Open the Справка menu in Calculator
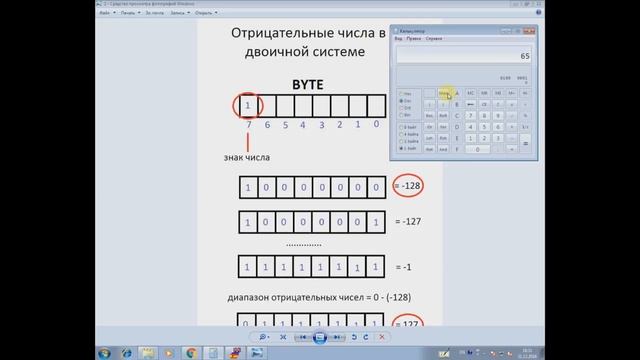640x360 pixels. (x=434, y=39)
